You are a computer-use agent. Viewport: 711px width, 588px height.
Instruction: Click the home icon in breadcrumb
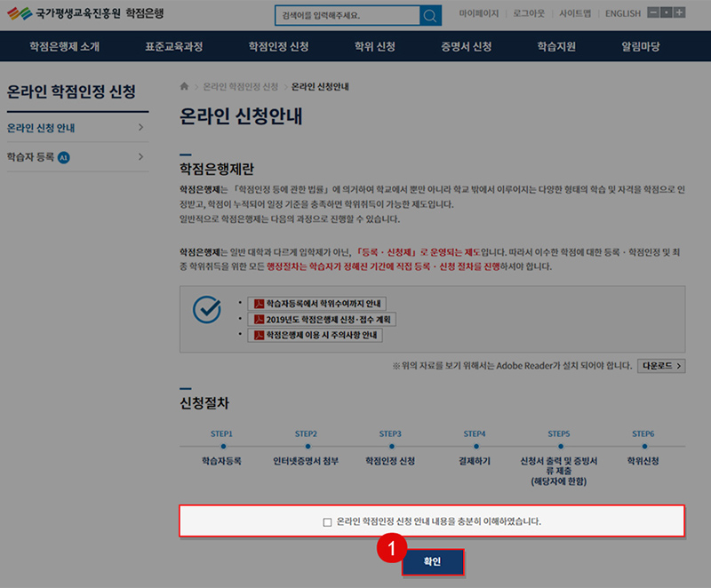pos(184,87)
